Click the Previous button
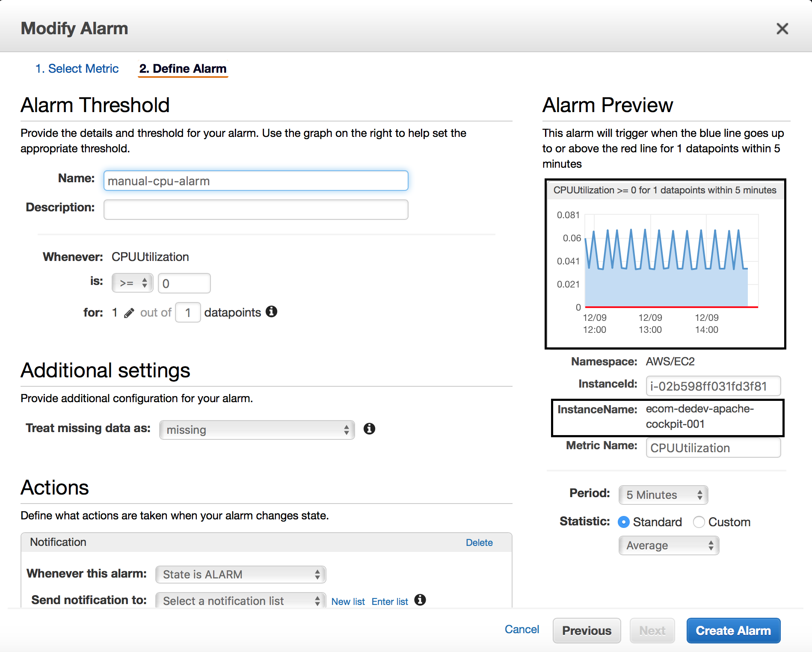This screenshot has height=652, width=812. point(587,631)
